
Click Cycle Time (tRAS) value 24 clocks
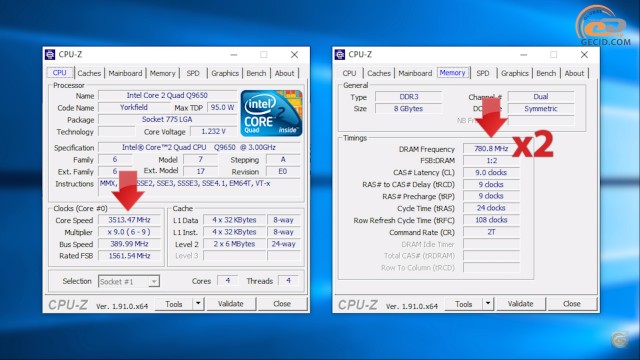point(491,208)
